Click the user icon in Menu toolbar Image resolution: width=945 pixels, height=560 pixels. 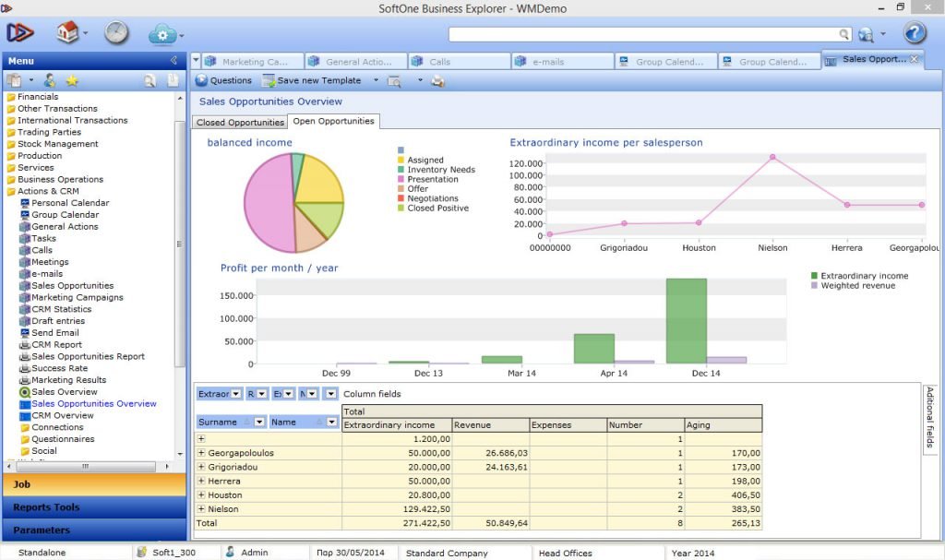point(50,80)
